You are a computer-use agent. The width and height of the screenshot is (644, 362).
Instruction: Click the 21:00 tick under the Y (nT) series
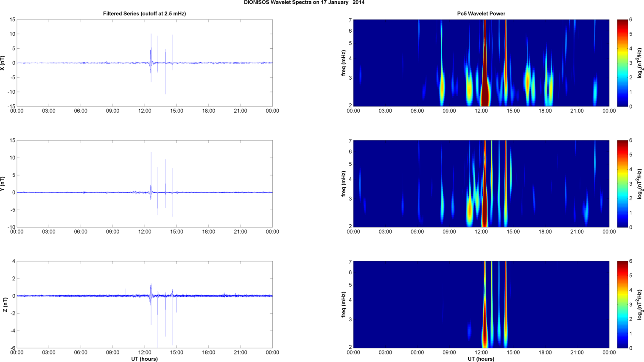tap(241, 232)
